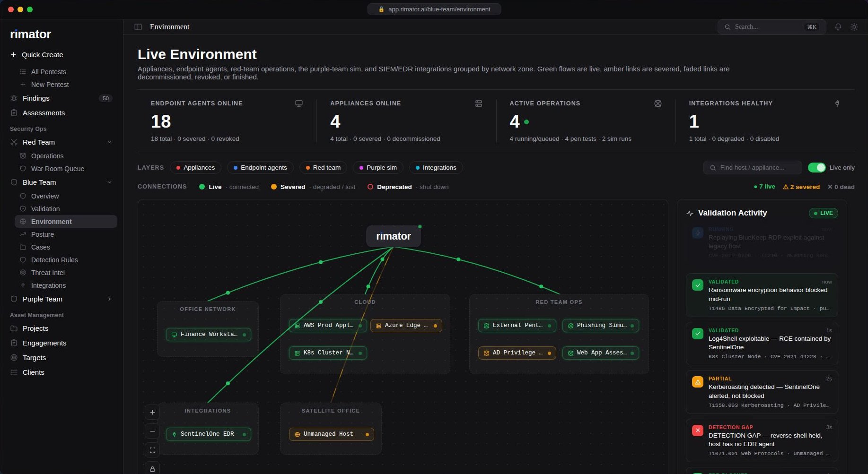
Task: Click the Clients list icon
Action: coord(14,372)
